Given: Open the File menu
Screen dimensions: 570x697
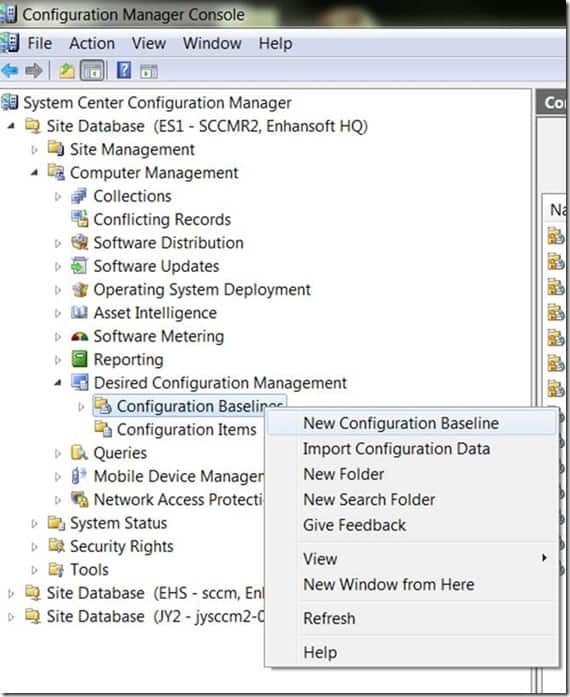Looking at the screenshot, I should [x=39, y=44].
